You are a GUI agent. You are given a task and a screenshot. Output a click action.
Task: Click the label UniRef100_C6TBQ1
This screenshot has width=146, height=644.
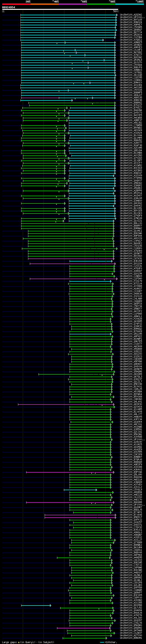coord(131,72)
